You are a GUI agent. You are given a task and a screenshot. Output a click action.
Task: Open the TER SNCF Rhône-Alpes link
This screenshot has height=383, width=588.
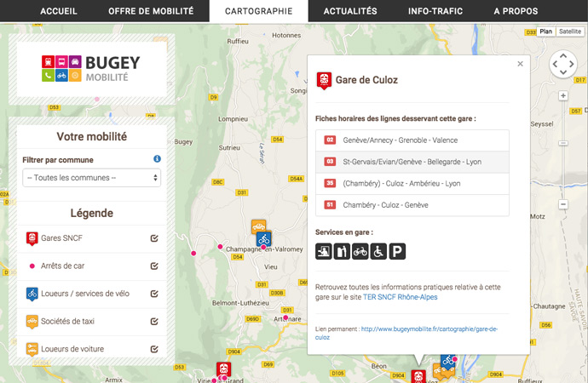point(401,297)
